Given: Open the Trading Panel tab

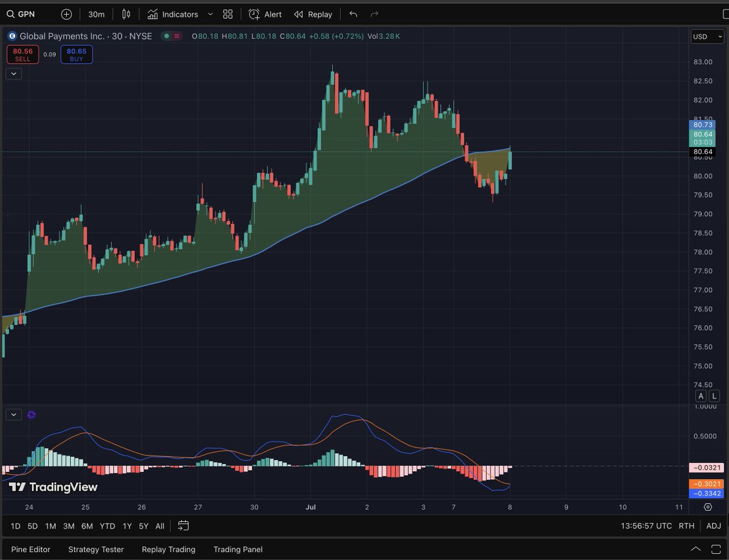Looking at the screenshot, I should 238,549.
